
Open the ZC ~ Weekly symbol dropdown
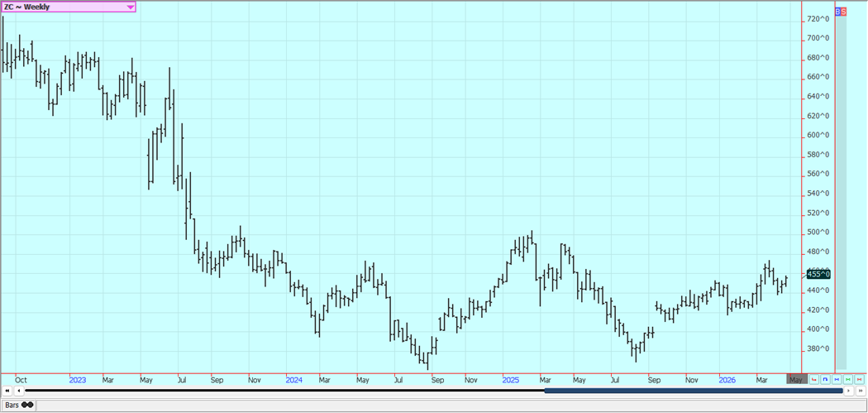(x=130, y=7)
